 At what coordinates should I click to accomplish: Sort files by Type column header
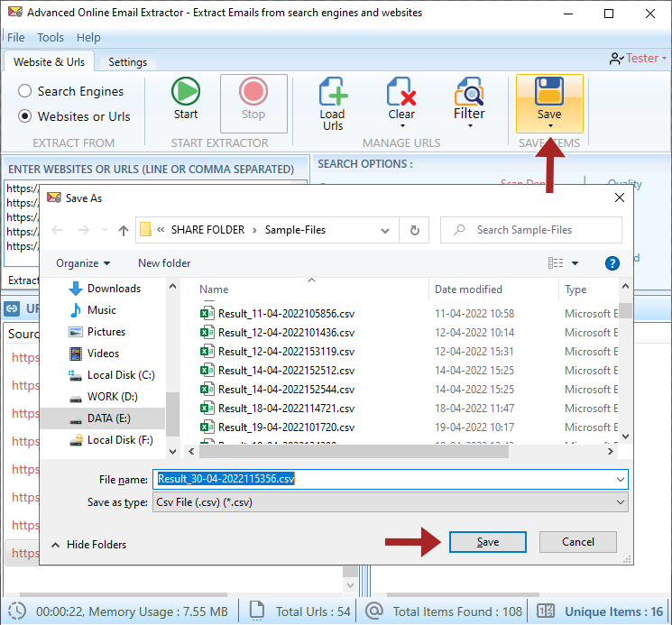[575, 290]
